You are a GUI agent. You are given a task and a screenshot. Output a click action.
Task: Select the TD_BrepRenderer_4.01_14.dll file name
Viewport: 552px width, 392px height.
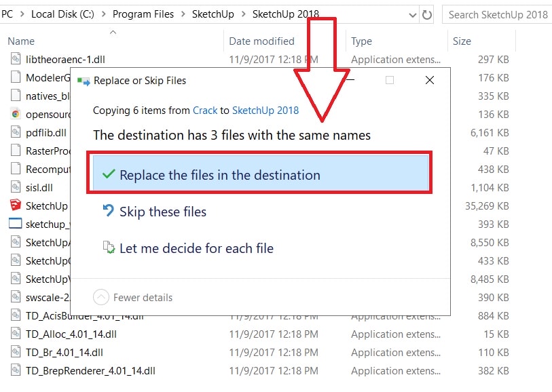point(90,370)
